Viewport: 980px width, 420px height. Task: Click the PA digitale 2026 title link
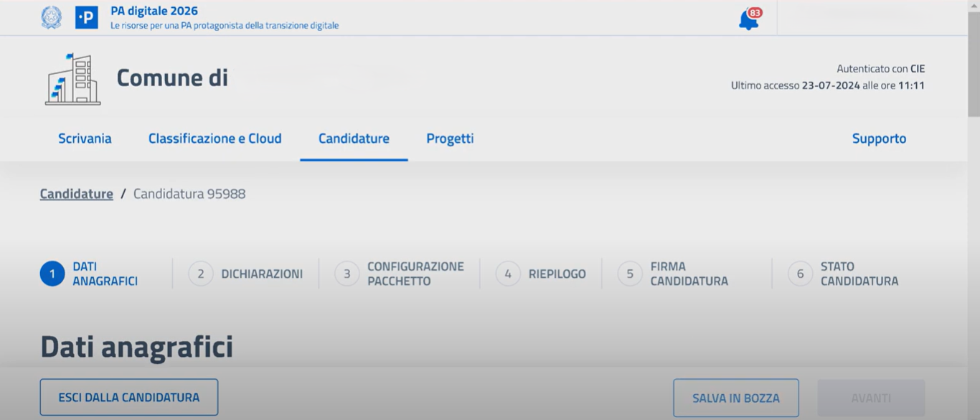[x=154, y=11]
